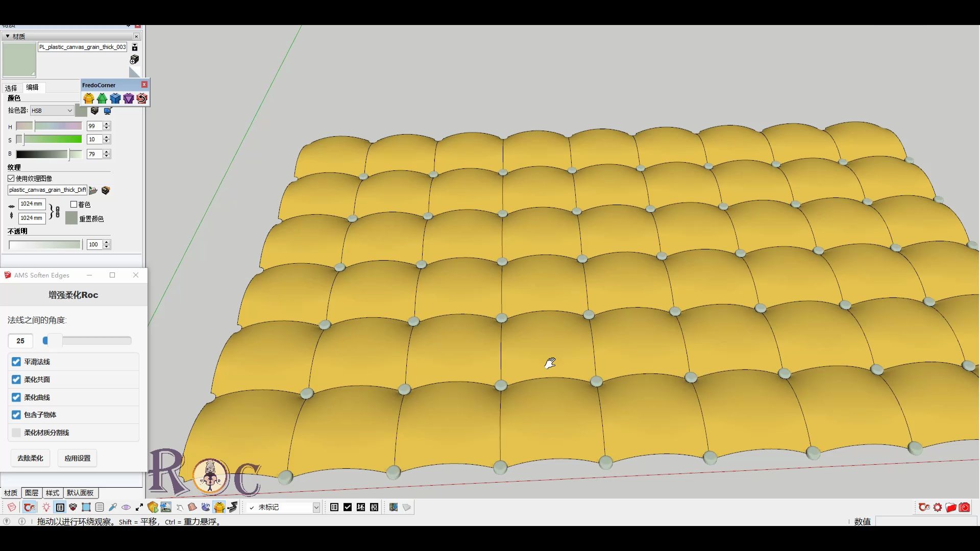Decrease the S value with its down arrow
980x551 pixels.
coord(107,141)
